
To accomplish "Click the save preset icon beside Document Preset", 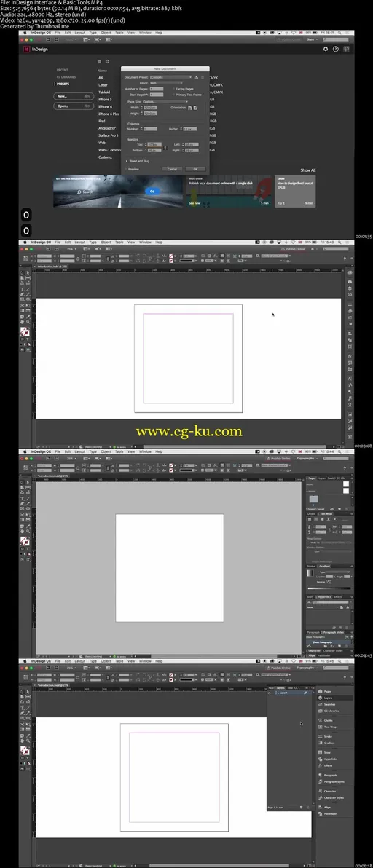I will tap(197, 77).
